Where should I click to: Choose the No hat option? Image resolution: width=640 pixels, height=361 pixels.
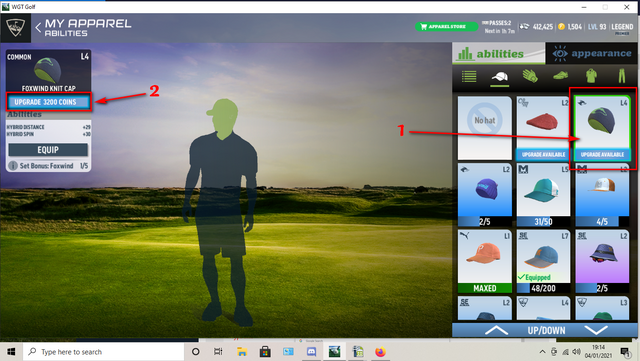(x=484, y=128)
